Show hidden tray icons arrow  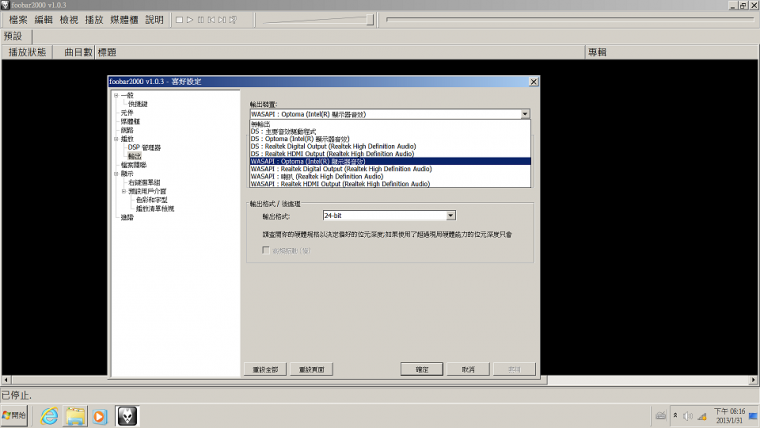[x=675, y=416]
